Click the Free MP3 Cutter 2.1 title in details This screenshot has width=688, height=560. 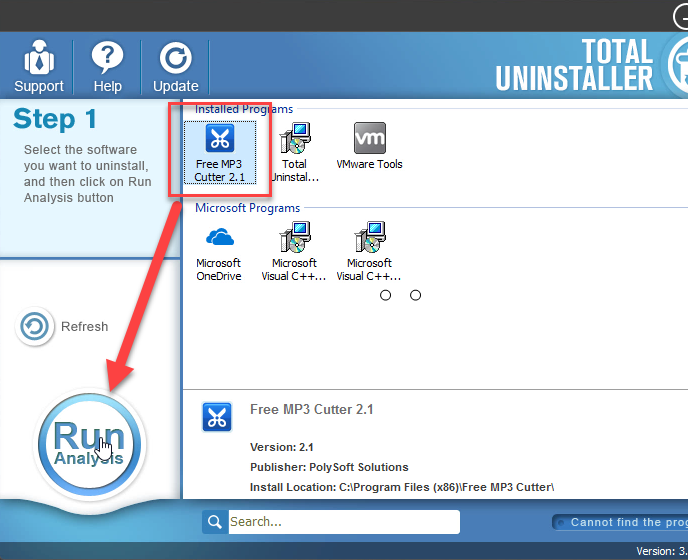click(312, 409)
